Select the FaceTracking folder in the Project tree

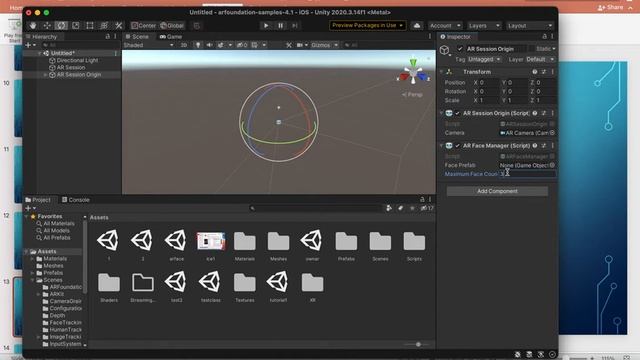point(62,322)
